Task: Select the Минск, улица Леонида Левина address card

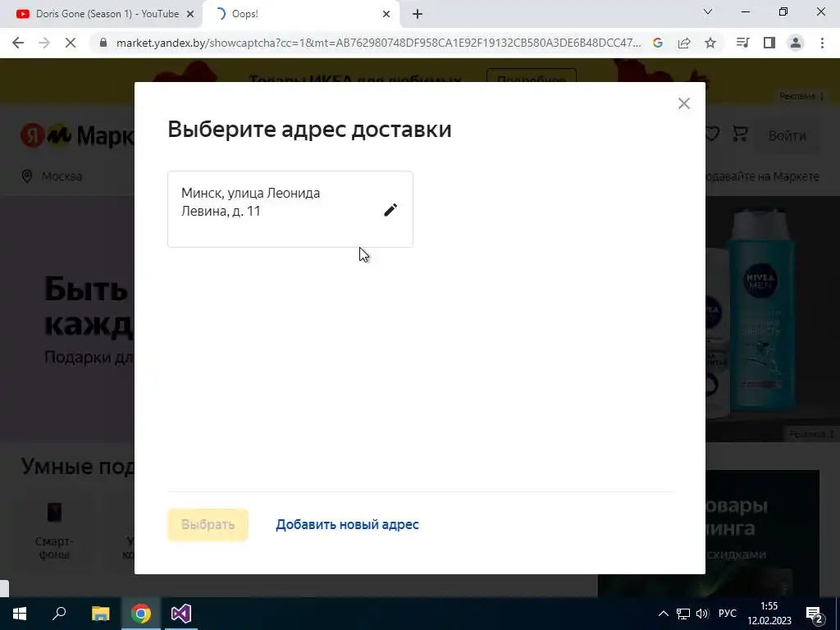Action: click(290, 209)
